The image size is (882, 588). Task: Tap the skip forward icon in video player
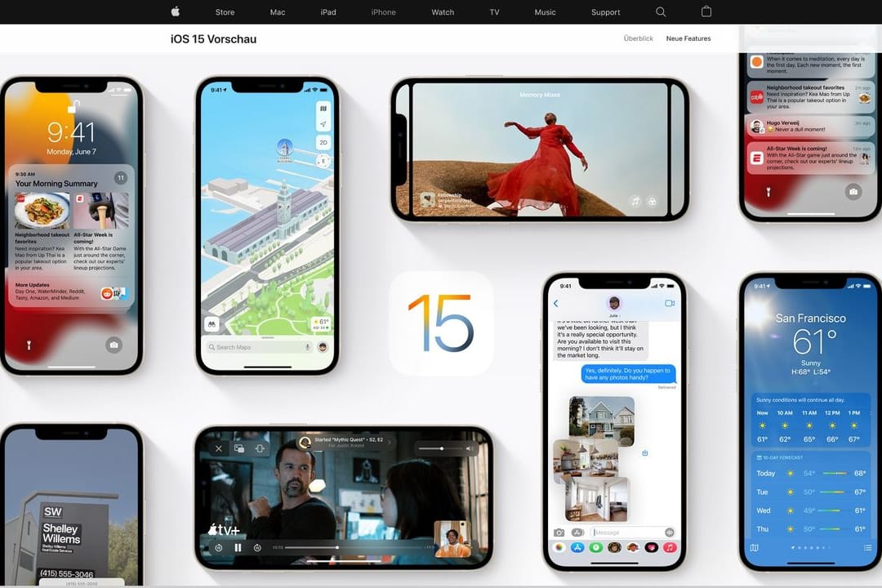(x=257, y=547)
